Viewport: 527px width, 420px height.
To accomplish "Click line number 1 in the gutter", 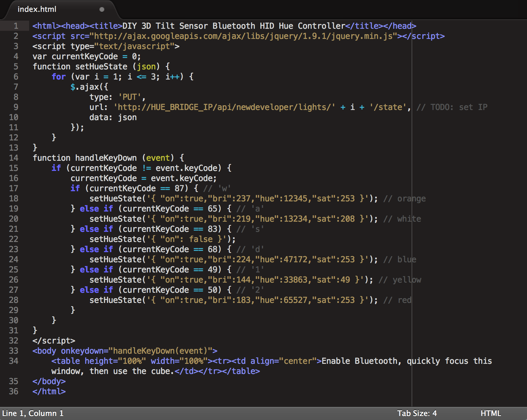I will (16, 26).
